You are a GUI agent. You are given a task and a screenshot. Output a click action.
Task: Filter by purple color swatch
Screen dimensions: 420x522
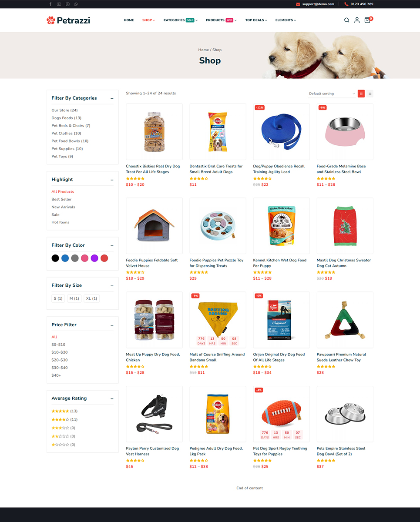(x=94, y=258)
